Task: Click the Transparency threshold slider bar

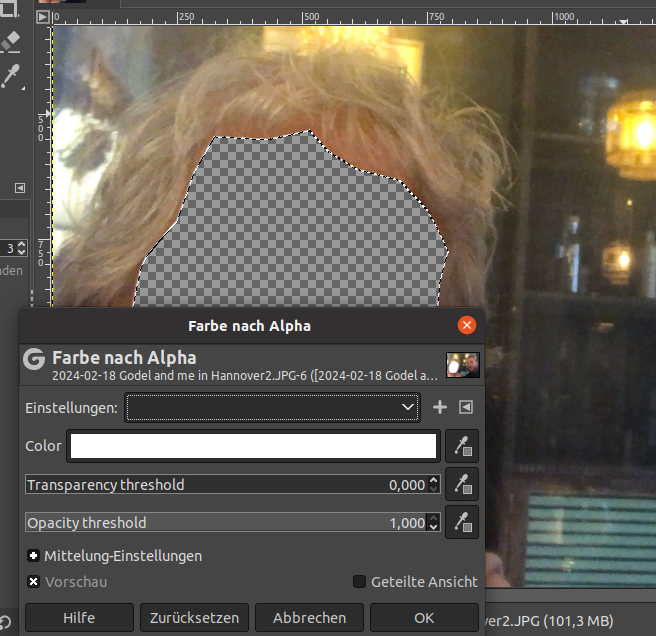Action: click(200, 484)
